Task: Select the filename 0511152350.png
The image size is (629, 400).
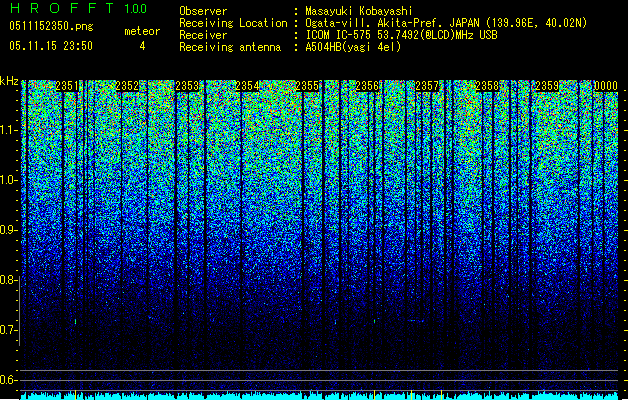Action: point(51,27)
